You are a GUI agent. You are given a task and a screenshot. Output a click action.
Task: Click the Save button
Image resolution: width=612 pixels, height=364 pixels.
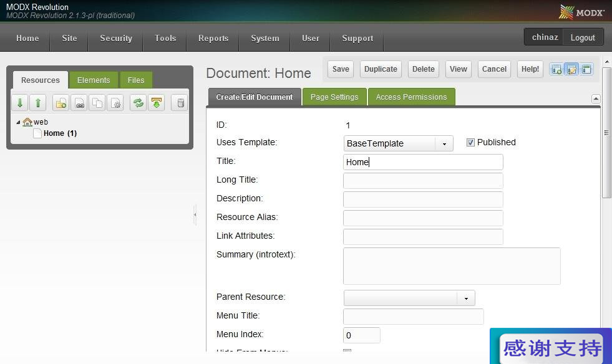pos(341,69)
